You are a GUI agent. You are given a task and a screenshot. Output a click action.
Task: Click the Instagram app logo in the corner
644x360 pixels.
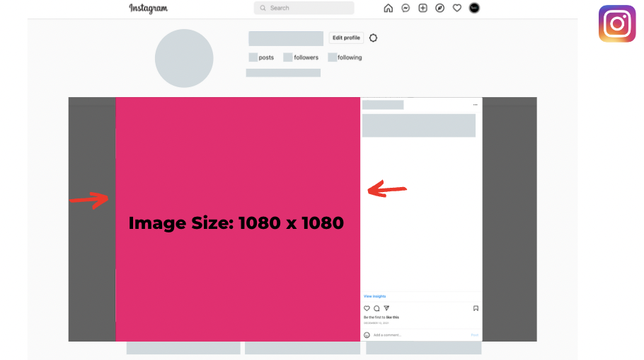[617, 23]
